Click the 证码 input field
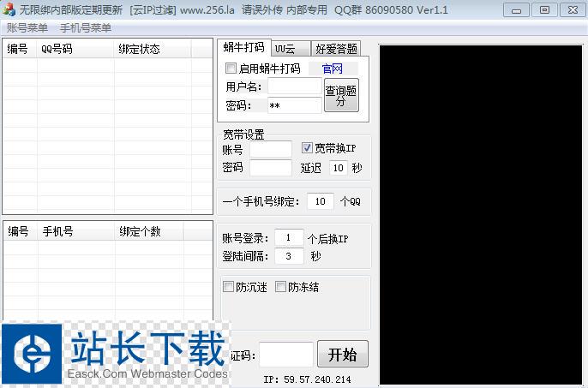This screenshot has width=588, height=388. (x=286, y=355)
